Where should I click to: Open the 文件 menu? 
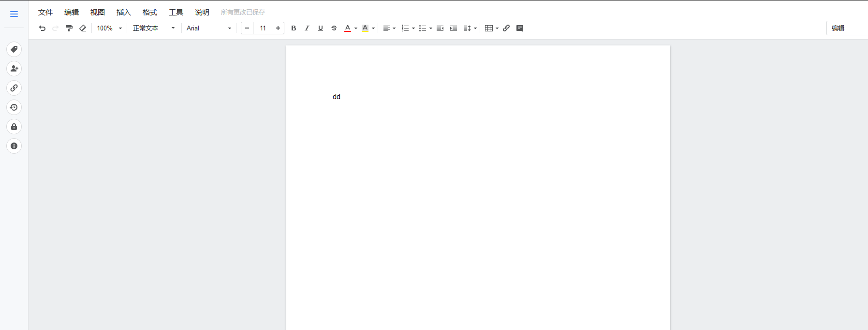tap(45, 12)
